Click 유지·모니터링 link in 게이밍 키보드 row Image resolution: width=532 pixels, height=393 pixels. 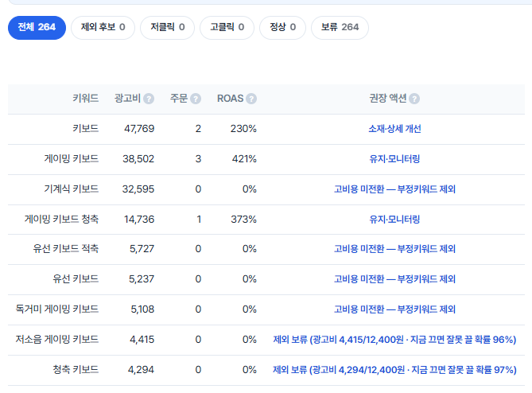tap(394, 159)
